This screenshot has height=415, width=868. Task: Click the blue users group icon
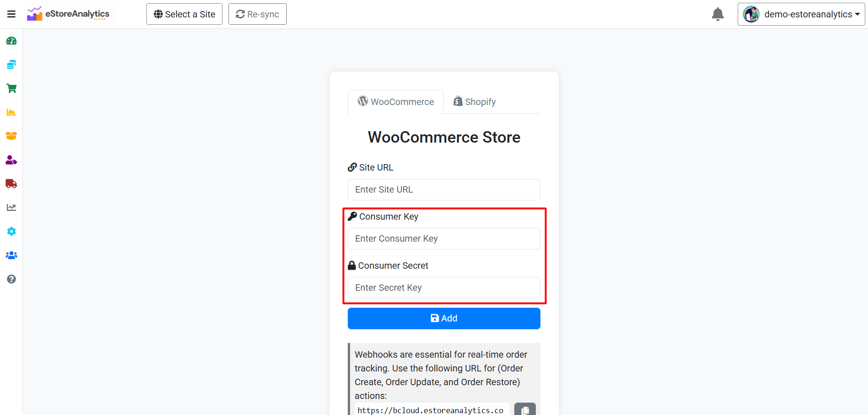point(11,255)
